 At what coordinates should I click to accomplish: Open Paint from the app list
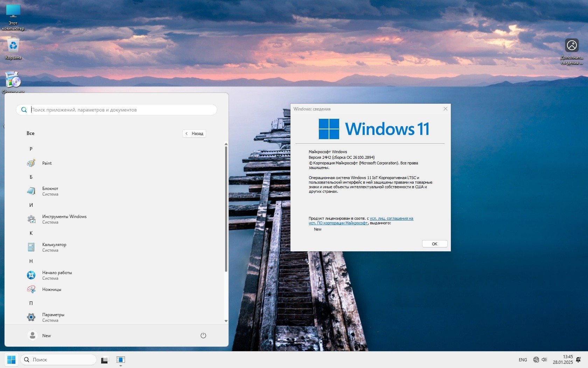coord(47,163)
